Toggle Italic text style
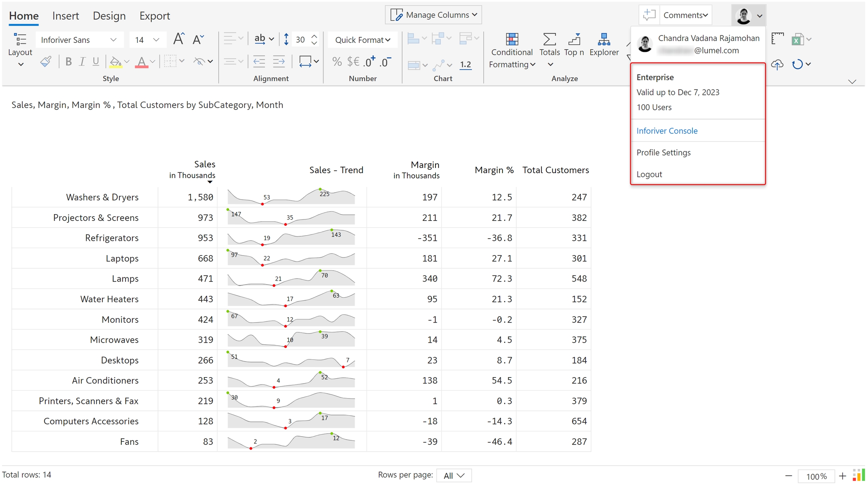Screen dimensions: 868x487 point(82,62)
